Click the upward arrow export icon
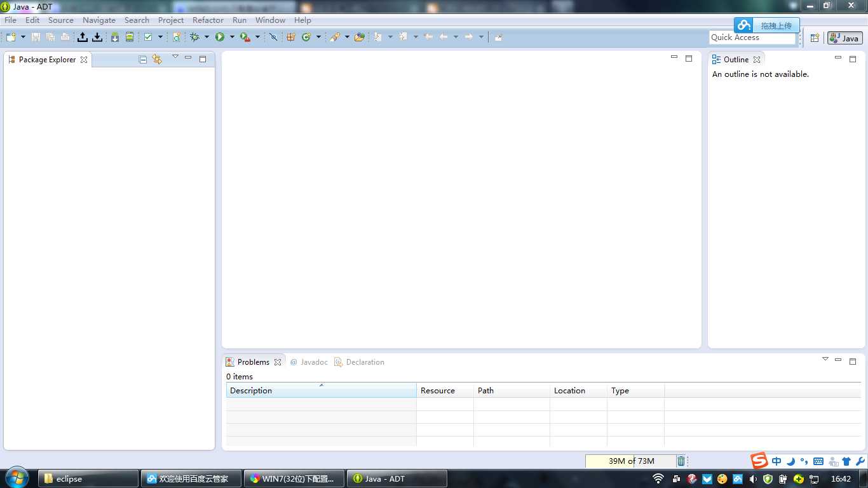 point(82,37)
